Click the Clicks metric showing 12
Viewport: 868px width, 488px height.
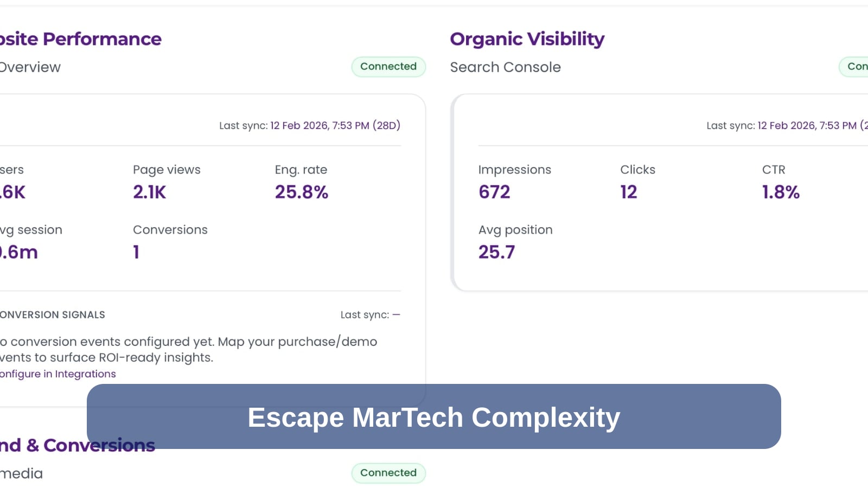tap(629, 192)
